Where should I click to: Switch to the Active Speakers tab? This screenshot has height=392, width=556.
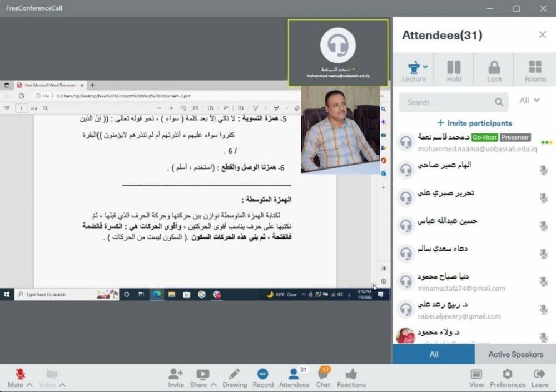click(515, 354)
